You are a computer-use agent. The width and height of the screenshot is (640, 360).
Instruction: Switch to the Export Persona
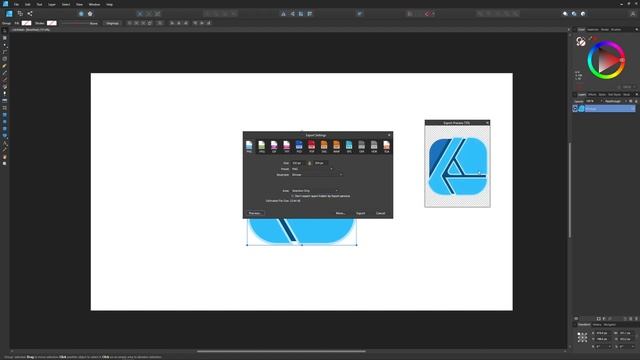click(30, 13)
